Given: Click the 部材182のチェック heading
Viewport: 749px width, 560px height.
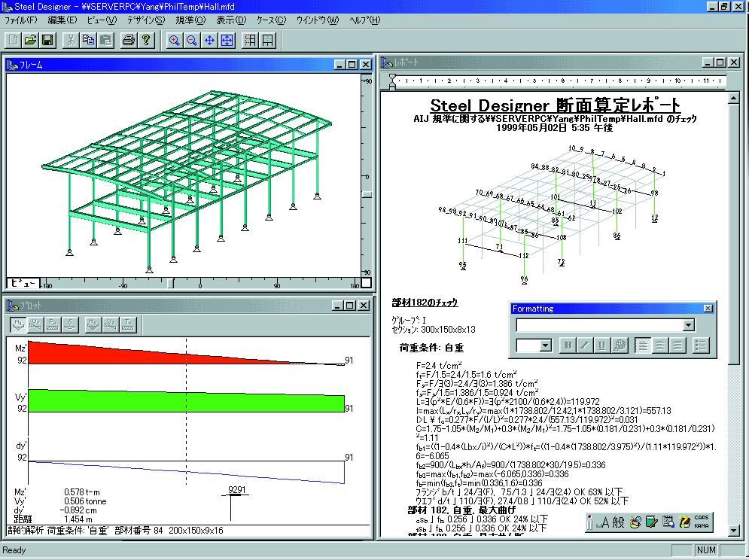Looking at the screenshot, I should pyautogui.click(x=425, y=303).
